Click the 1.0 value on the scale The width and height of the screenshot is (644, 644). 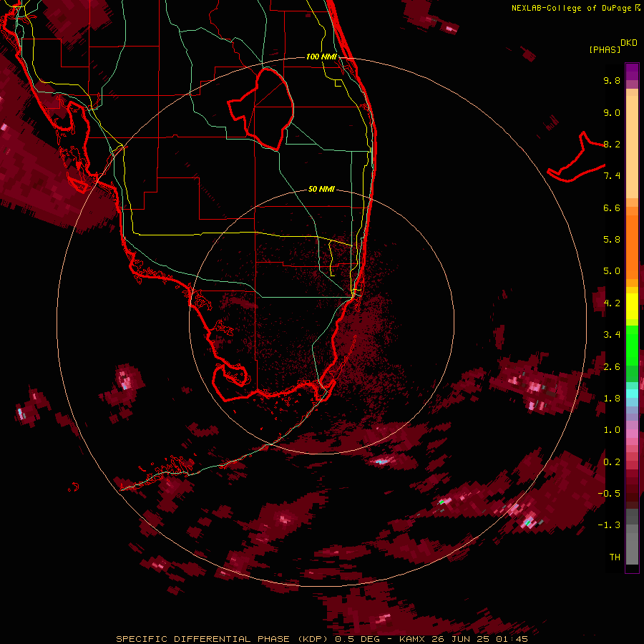point(612,430)
